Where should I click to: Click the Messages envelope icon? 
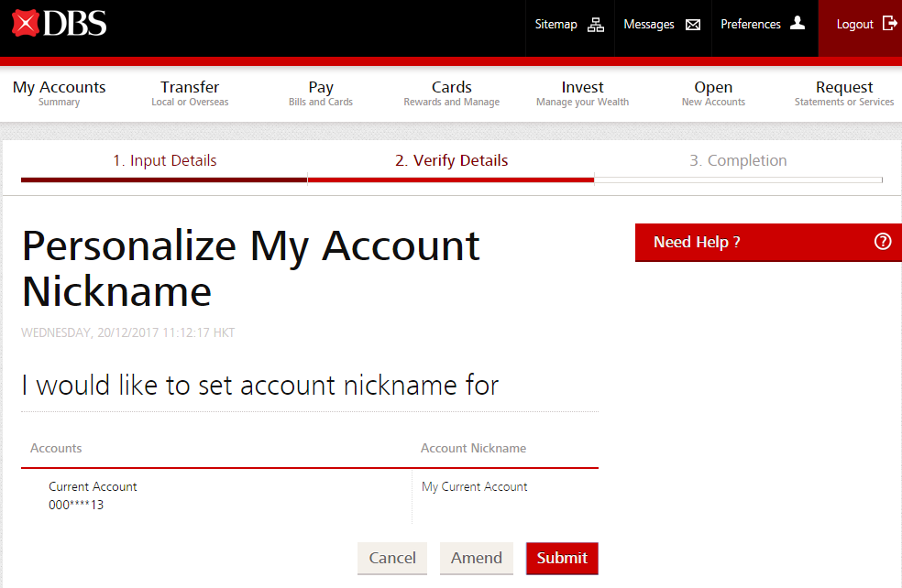[693, 25]
